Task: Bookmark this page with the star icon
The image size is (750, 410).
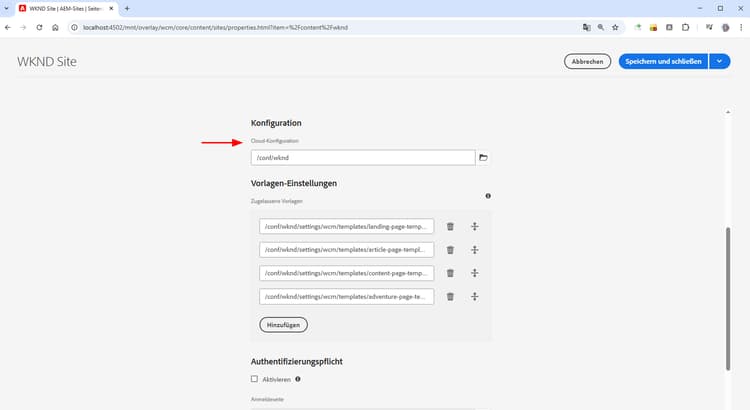Action: 615,28
